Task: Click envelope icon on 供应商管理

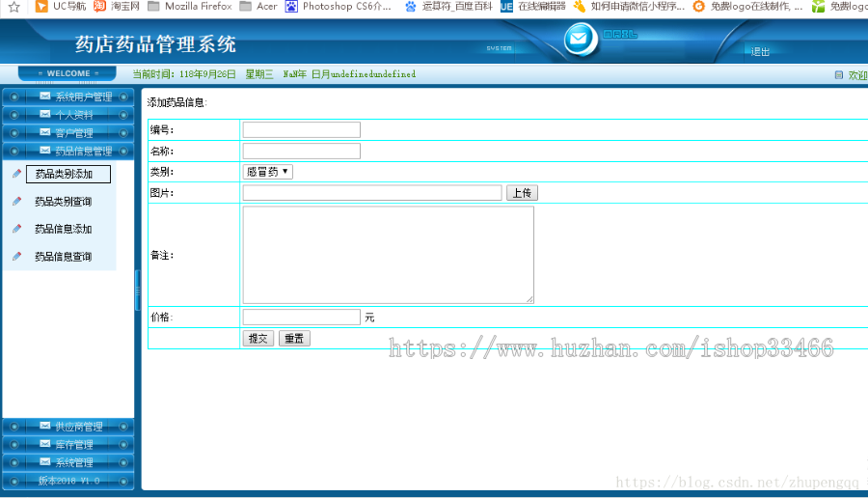Action: point(44,426)
